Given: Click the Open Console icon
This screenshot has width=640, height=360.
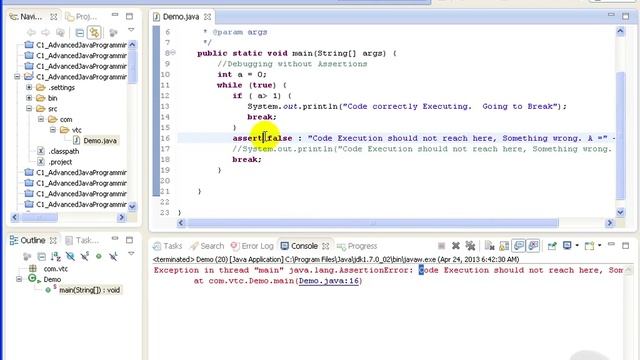Looking at the screenshot, I should point(589,246).
